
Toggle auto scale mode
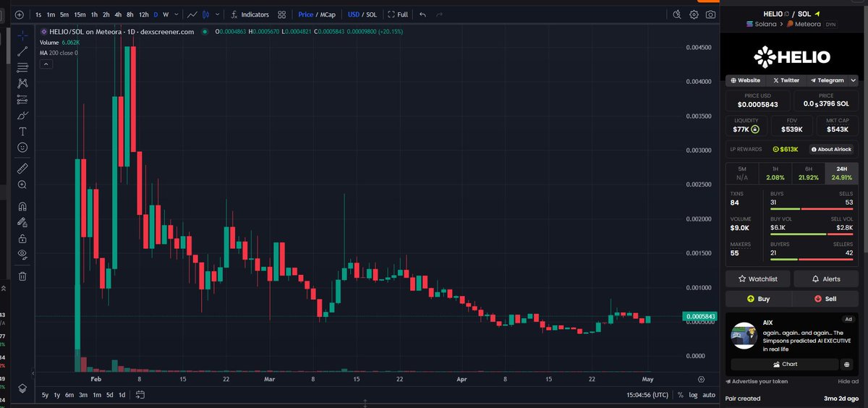(x=709, y=395)
